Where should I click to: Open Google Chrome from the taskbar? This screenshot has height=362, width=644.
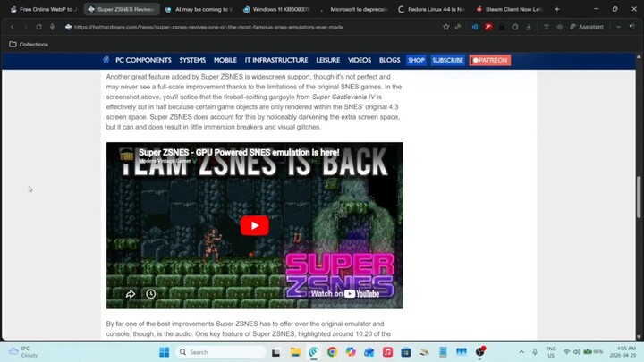click(332, 352)
